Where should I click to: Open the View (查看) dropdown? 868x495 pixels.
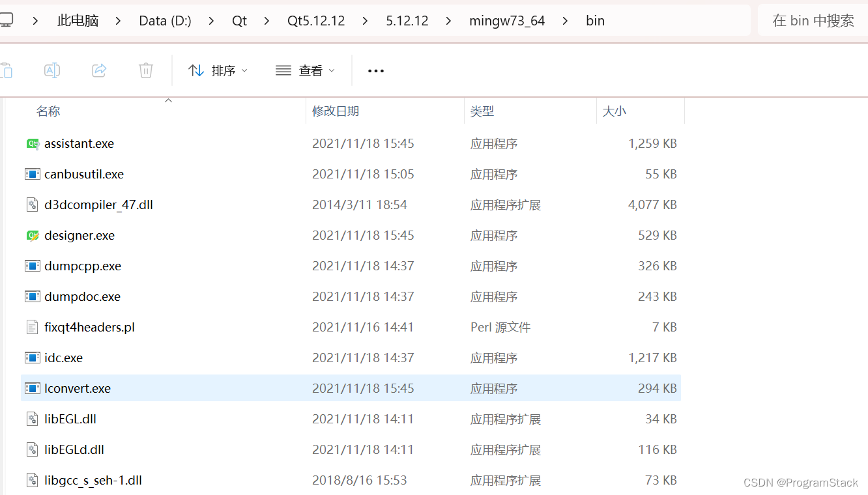pos(305,70)
